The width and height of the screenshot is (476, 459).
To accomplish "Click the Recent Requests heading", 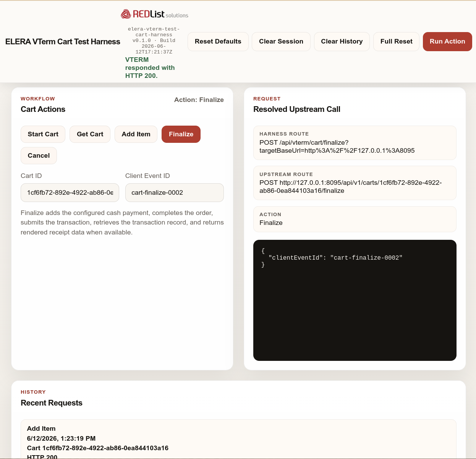I will coord(52,403).
